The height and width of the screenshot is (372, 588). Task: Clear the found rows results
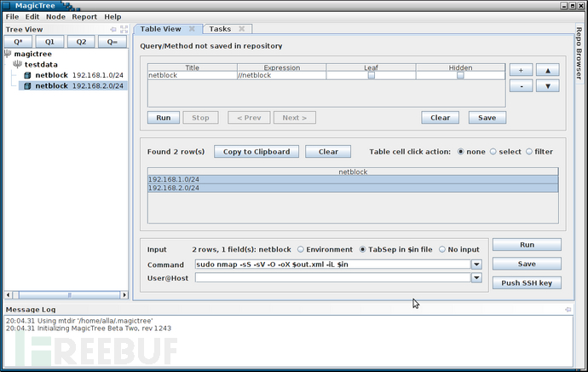pyautogui.click(x=328, y=152)
